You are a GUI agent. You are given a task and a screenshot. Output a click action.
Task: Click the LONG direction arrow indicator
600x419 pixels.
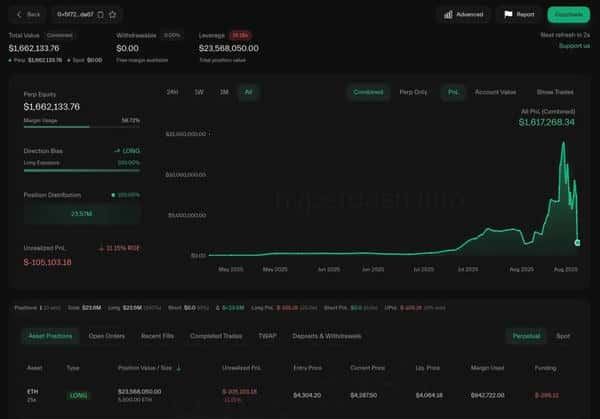click(x=117, y=151)
